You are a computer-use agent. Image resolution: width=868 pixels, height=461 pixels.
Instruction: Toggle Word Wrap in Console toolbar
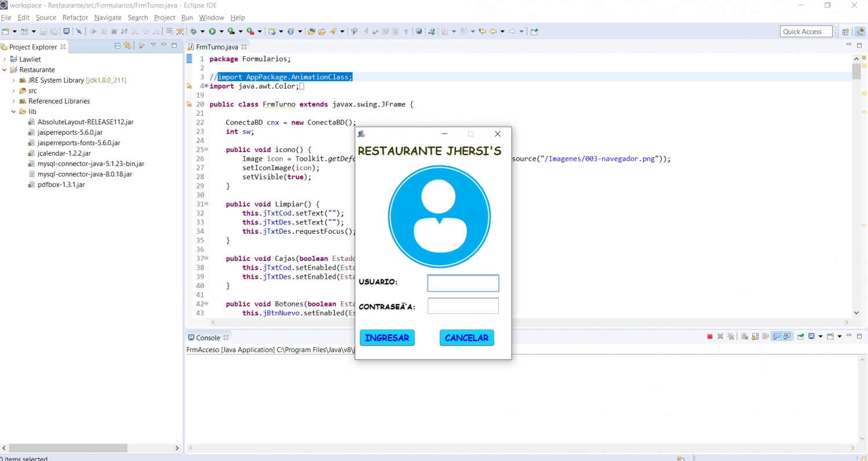pos(766,336)
